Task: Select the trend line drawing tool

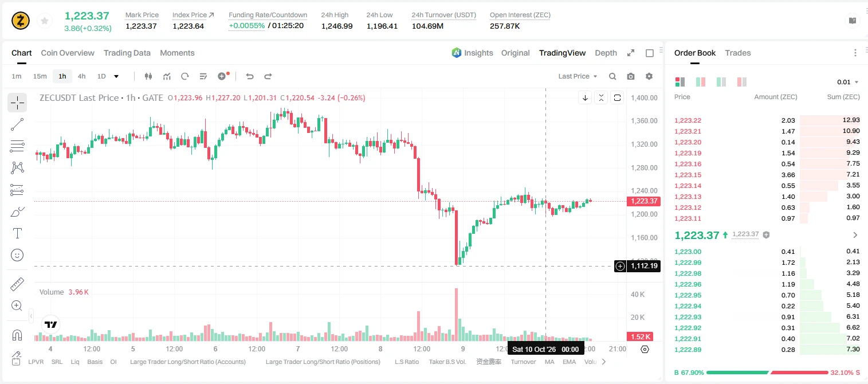Action: (17, 124)
